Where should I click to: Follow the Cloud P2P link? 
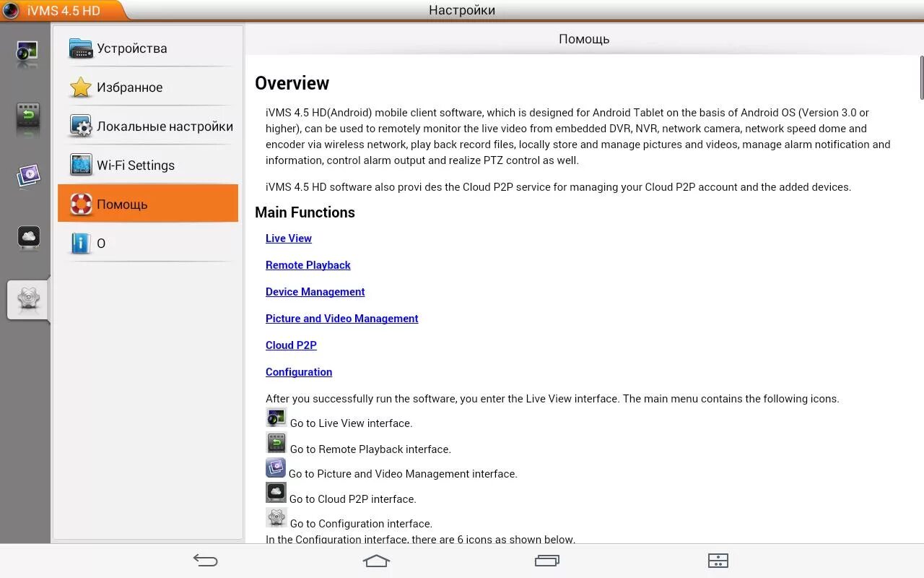point(291,345)
